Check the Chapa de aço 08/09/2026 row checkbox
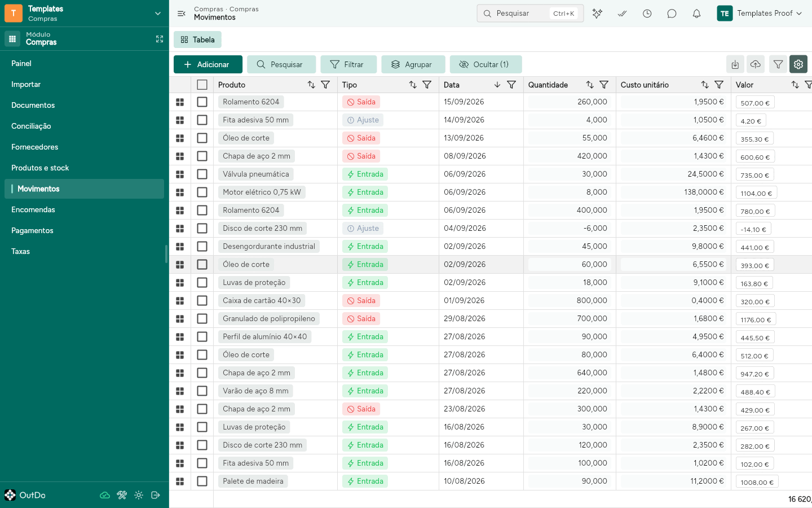Viewport: 812px width, 508px height. (x=202, y=156)
